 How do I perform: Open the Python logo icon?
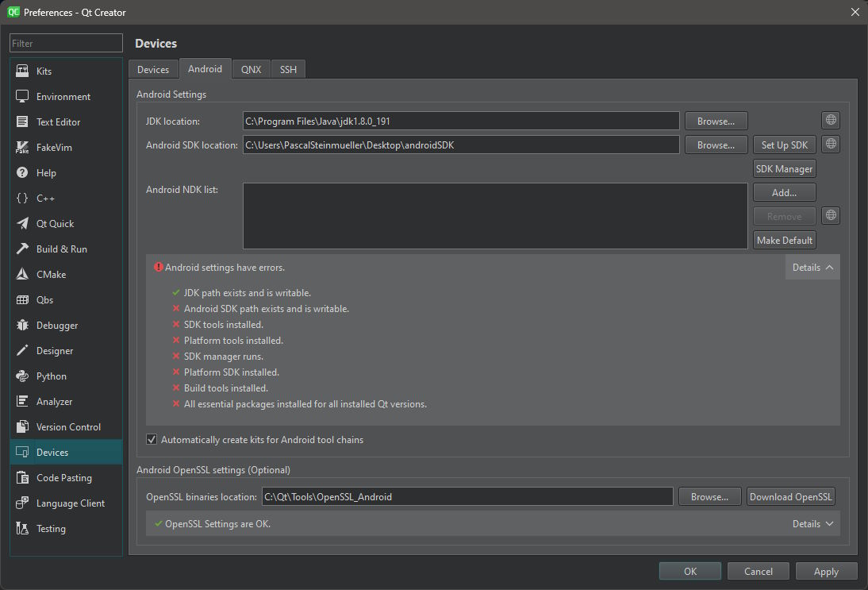pyautogui.click(x=22, y=376)
